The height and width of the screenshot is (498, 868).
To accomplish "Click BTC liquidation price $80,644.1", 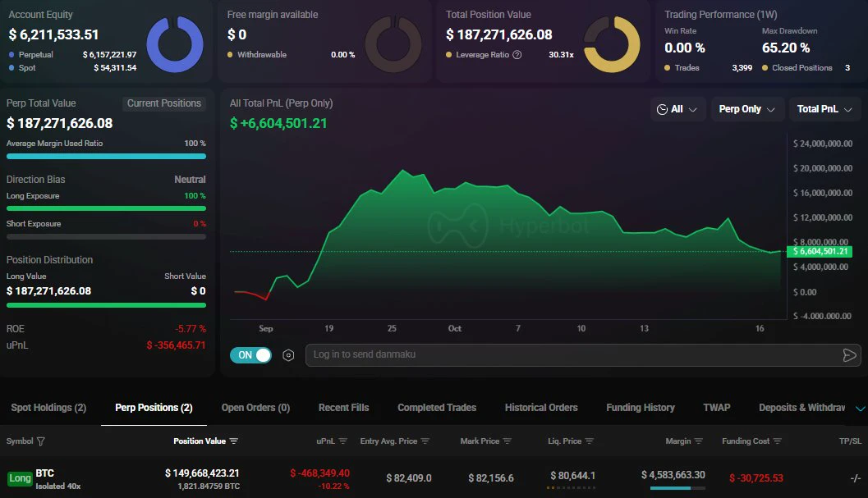I will [573, 476].
